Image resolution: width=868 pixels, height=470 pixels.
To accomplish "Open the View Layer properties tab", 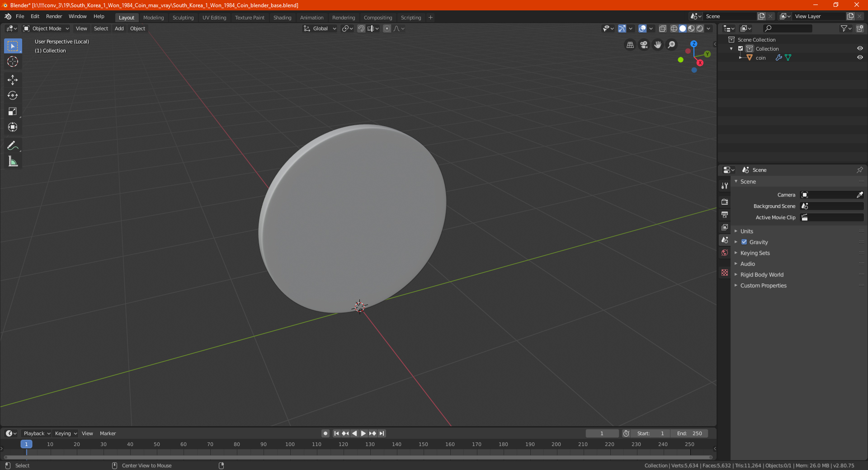I will point(725,227).
